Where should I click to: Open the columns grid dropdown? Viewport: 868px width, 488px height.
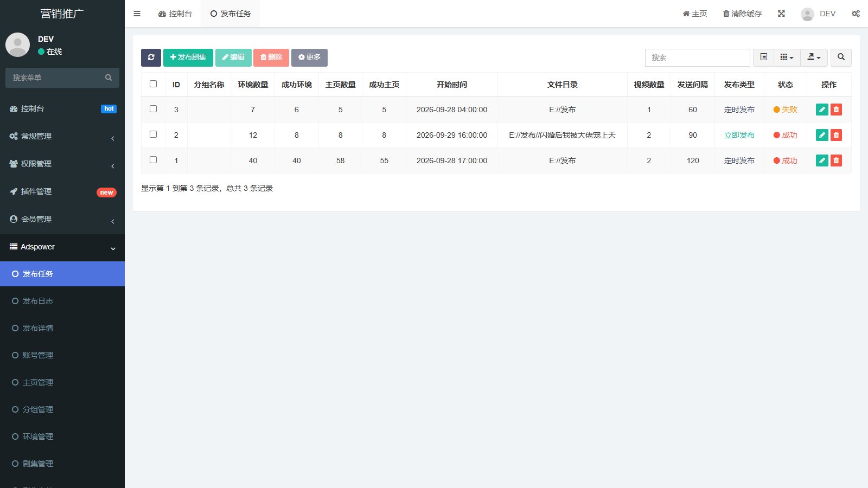coord(787,57)
